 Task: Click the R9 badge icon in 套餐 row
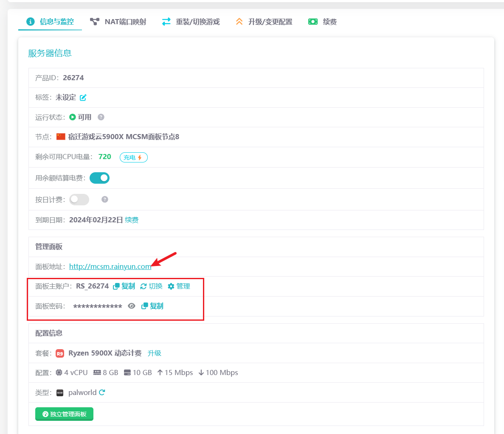click(60, 353)
